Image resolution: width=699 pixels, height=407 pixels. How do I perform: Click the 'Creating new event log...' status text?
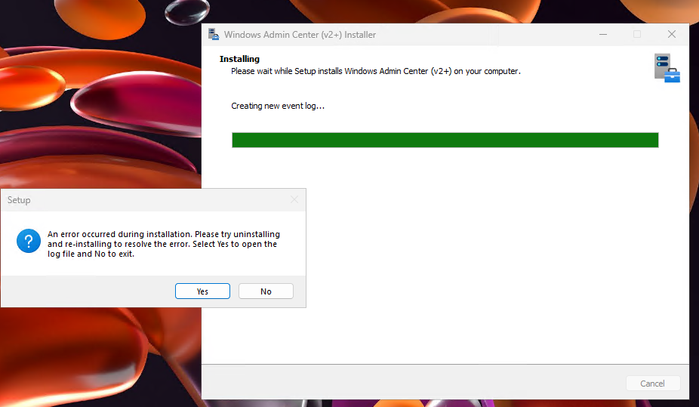[278, 106]
